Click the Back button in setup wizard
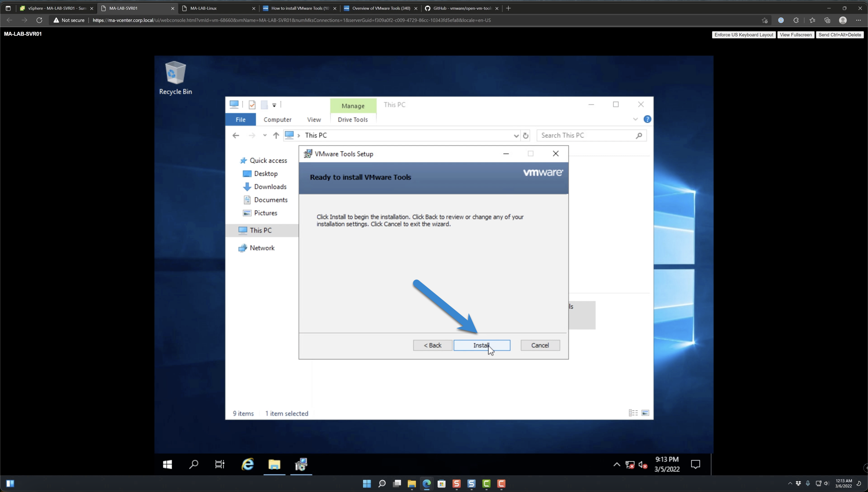This screenshot has height=492, width=868. 433,345
